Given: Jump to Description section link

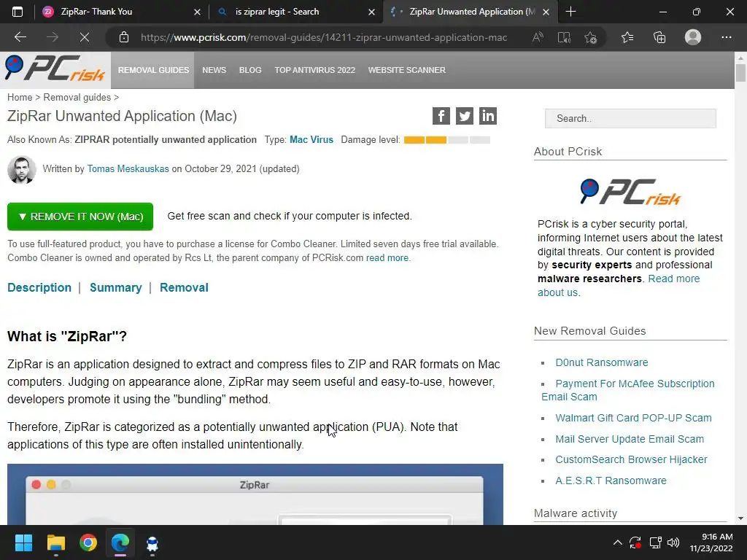Looking at the screenshot, I should coord(39,287).
